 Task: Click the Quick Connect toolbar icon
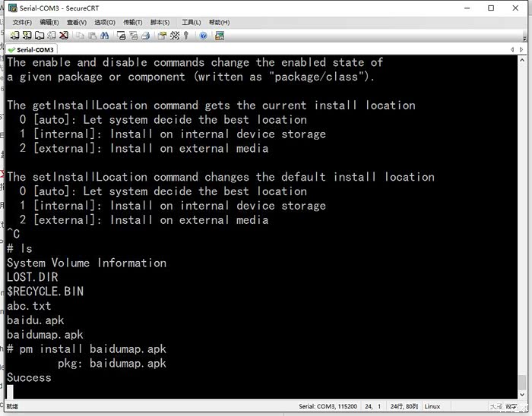pos(27,35)
